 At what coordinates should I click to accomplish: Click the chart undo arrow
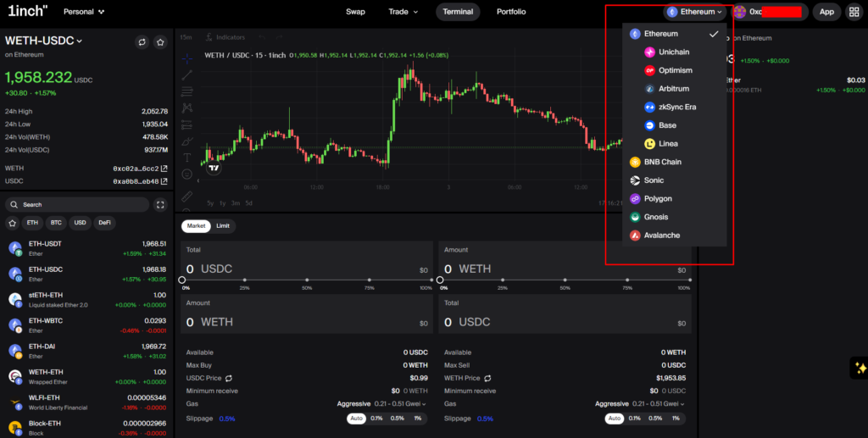pyautogui.click(x=262, y=37)
